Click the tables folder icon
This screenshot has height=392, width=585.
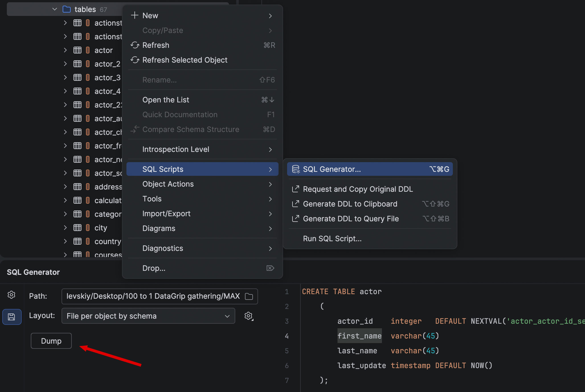pyautogui.click(x=66, y=9)
